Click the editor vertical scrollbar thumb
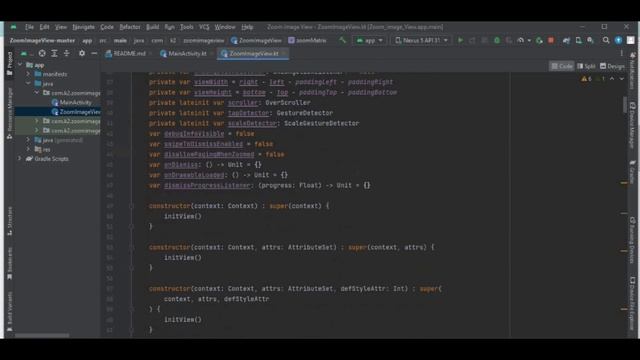The width and height of the screenshot is (640, 360). [x=625, y=104]
